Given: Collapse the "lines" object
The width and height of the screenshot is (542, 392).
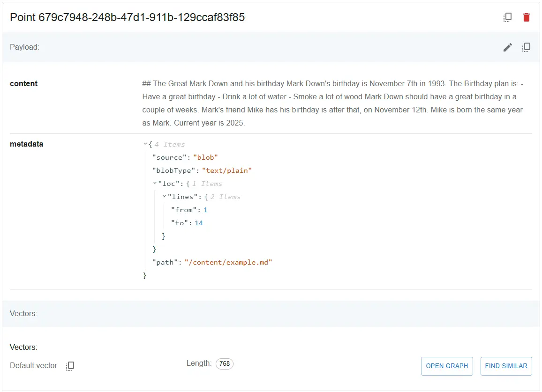Looking at the screenshot, I should tap(163, 196).
